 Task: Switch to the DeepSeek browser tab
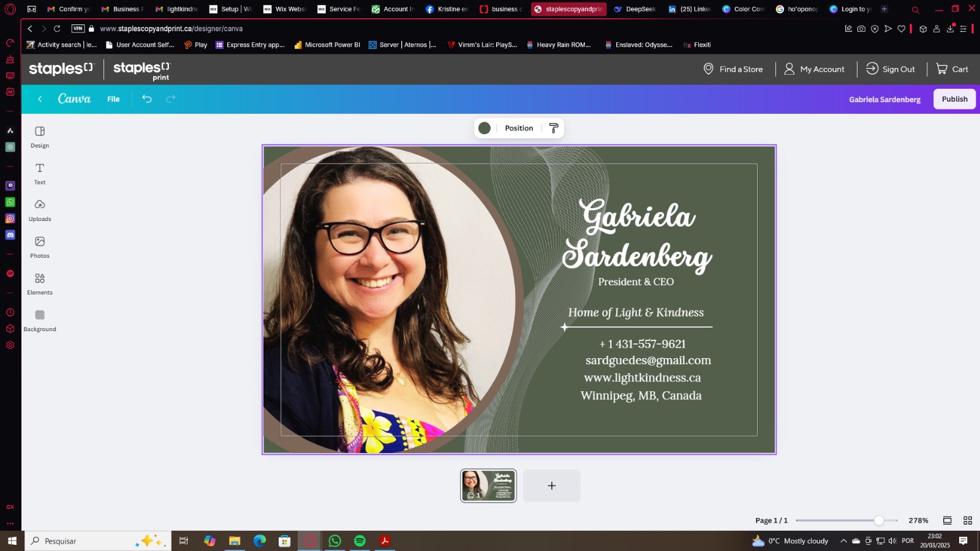pos(635,9)
